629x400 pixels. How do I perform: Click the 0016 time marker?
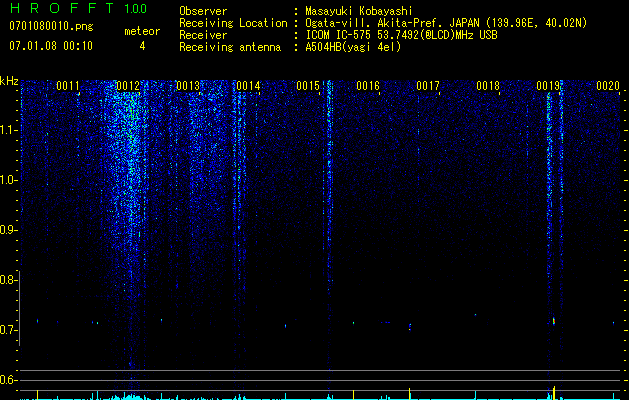click(x=368, y=86)
